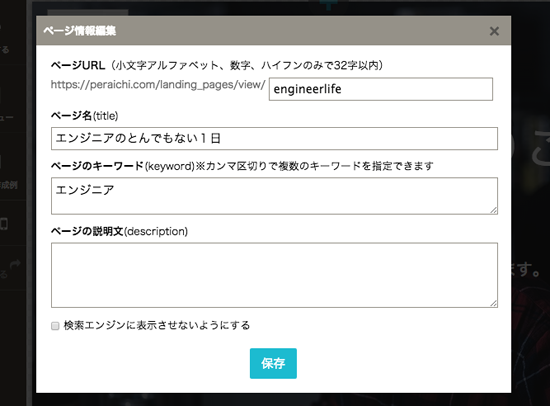Focus the empty description textarea
Screen dimensions: 550x406
pos(274,275)
